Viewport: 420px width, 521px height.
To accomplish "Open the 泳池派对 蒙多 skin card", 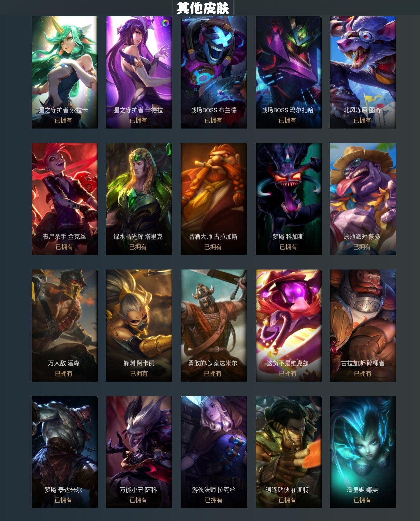I will pyautogui.click(x=363, y=199).
